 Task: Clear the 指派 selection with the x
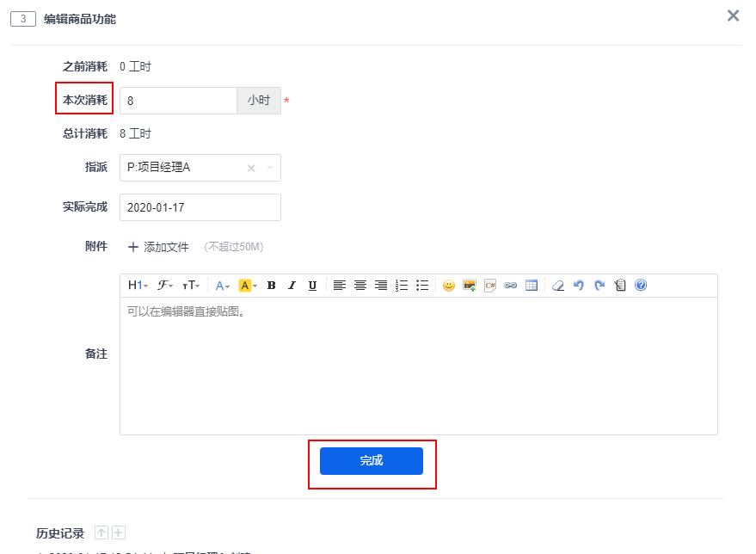tap(251, 168)
